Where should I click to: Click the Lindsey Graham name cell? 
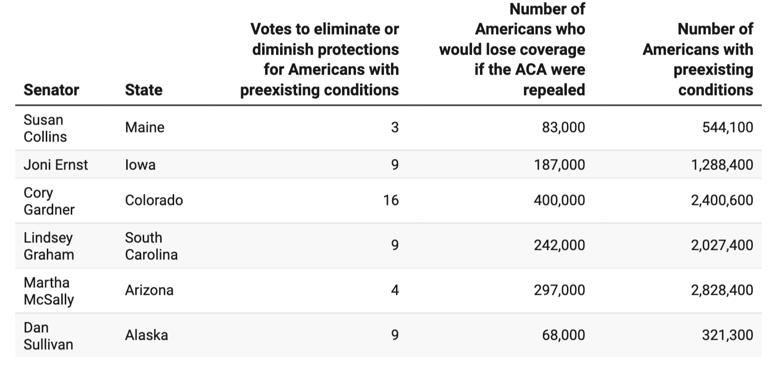pyautogui.click(x=49, y=246)
